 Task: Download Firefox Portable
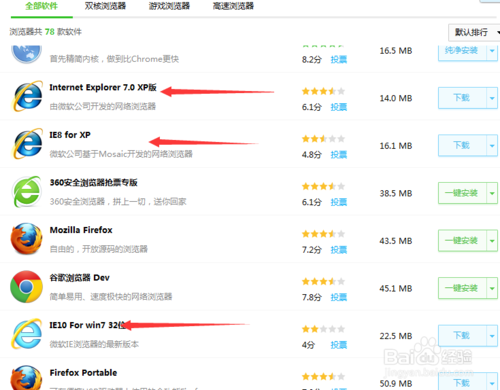coord(462,382)
